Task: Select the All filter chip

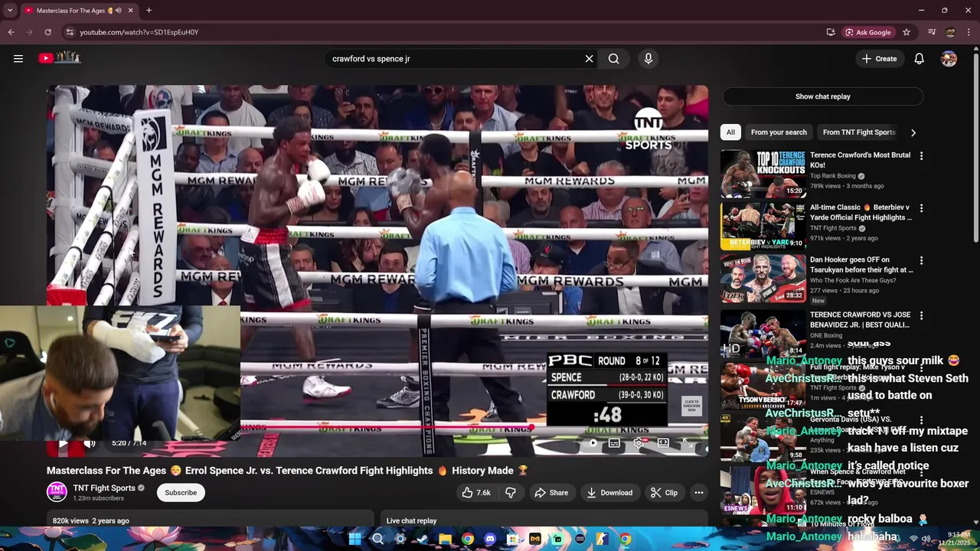Action: (730, 132)
